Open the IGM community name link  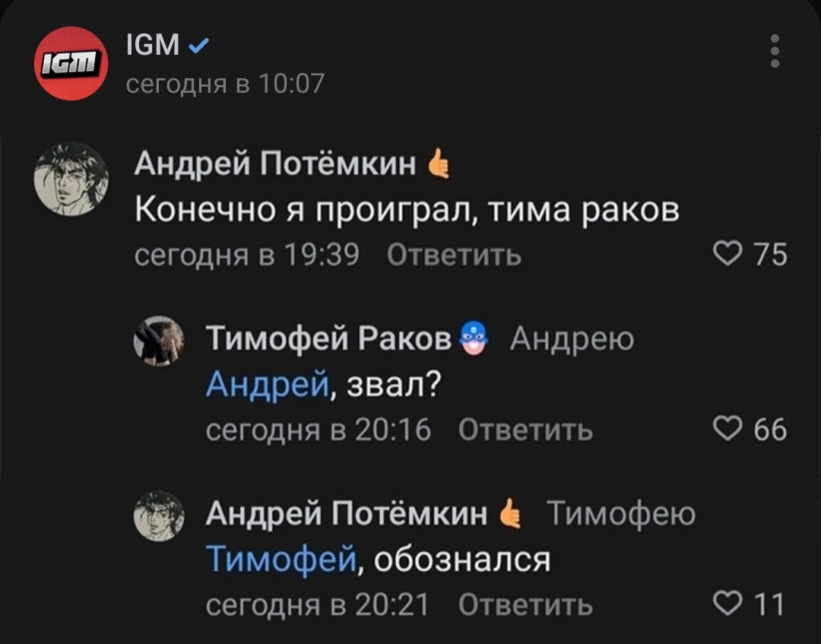point(152,46)
